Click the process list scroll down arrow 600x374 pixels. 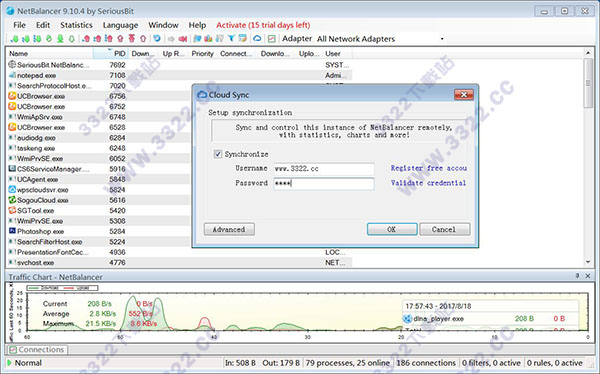(x=588, y=262)
